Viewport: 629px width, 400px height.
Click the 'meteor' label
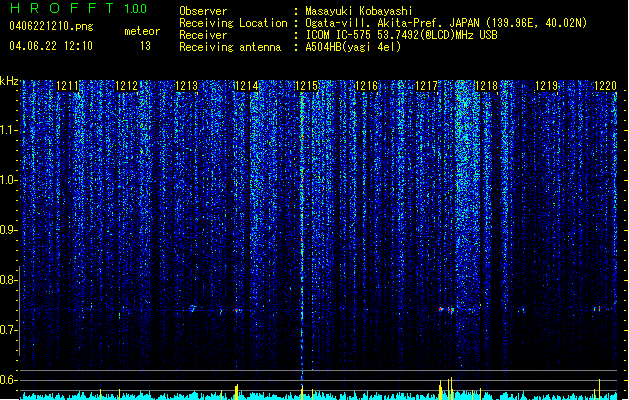click(x=142, y=31)
